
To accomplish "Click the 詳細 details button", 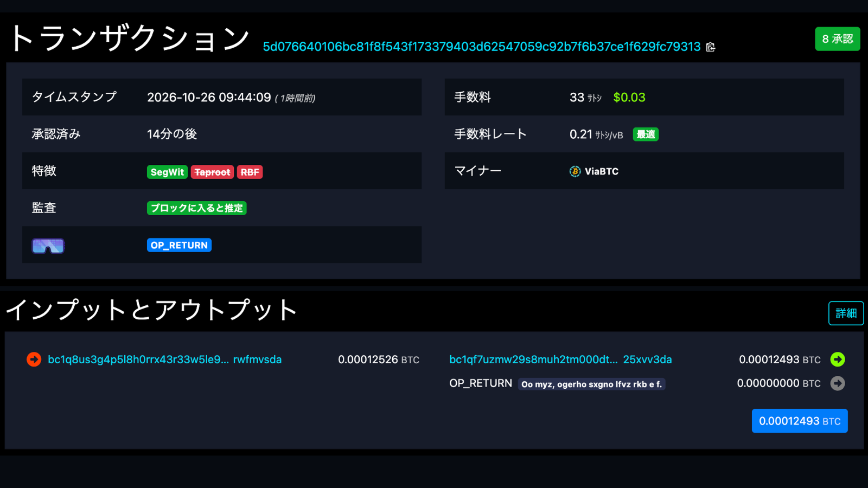I will [846, 313].
